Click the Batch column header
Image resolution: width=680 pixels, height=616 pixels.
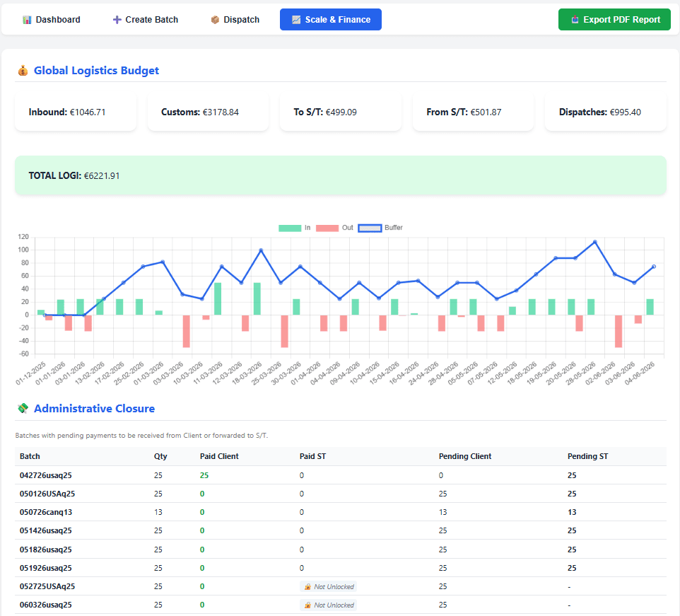coord(30,456)
